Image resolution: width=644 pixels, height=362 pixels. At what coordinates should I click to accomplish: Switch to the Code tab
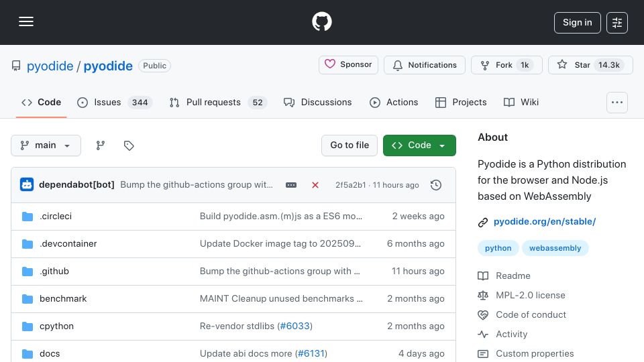click(41, 102)
